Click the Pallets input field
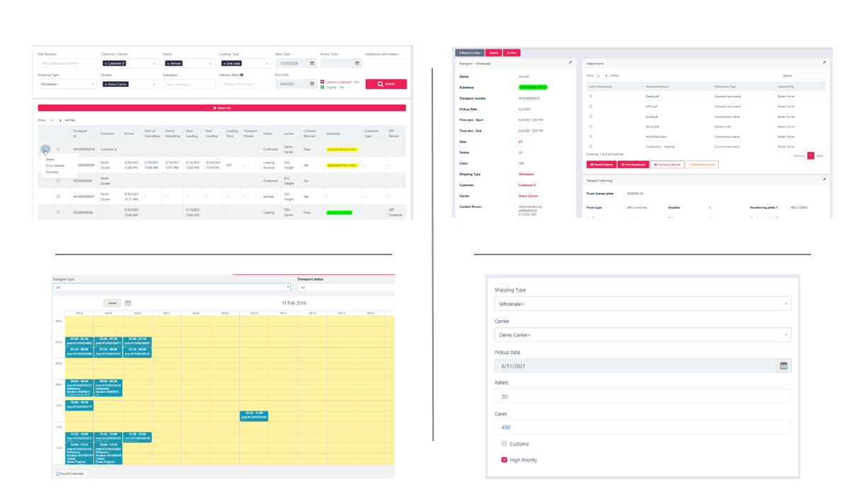Image resolution: width=861 pixels, height=504 pixels. coord(642,397)
